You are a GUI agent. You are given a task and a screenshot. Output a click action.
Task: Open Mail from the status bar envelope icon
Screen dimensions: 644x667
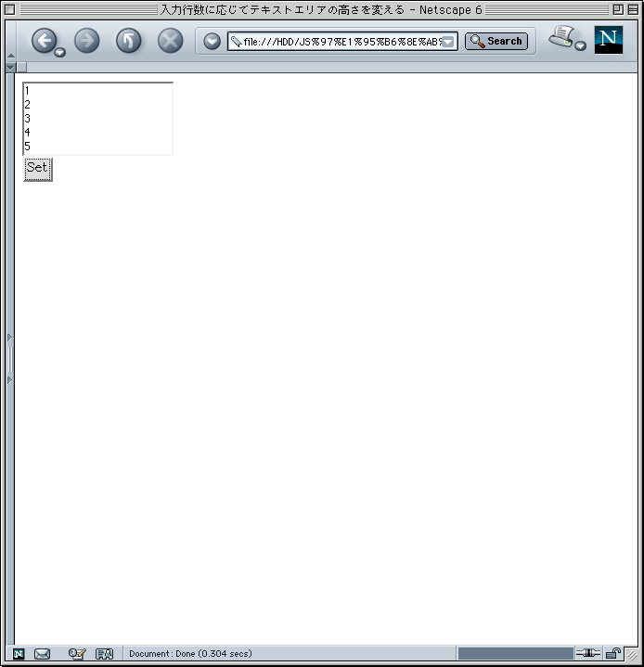42,653
